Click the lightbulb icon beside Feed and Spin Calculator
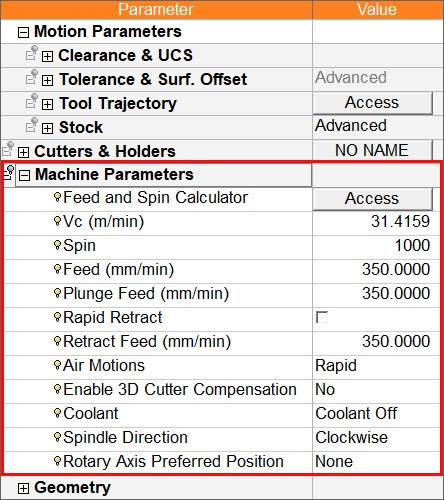 click(x=57, y=197)
